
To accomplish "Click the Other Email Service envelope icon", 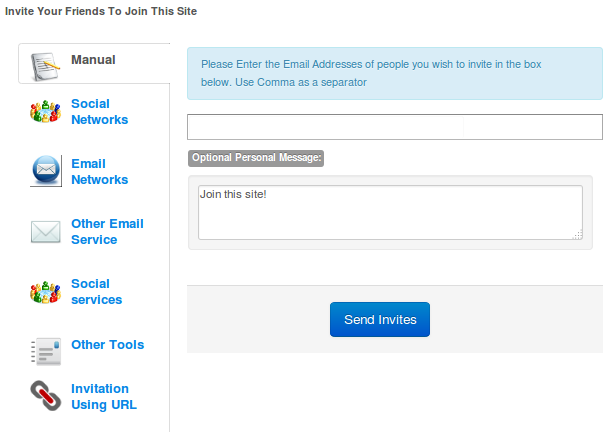I will coord(46,232).
